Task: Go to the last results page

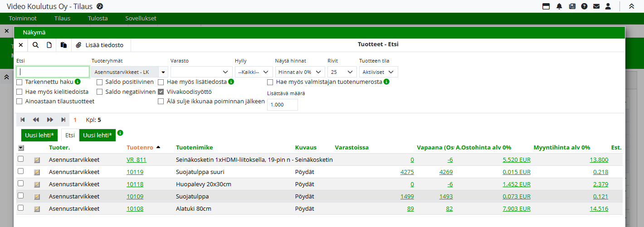Action: 63,120
